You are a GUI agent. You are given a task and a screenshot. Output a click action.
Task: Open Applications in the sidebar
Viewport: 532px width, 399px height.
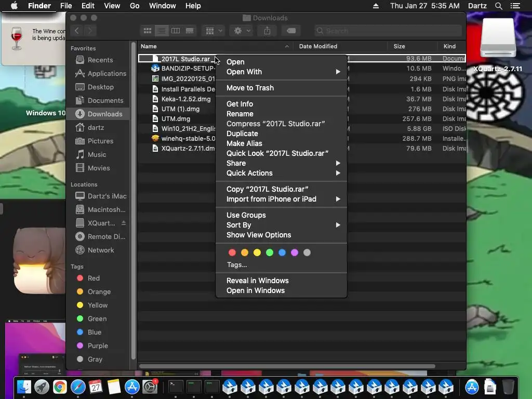pos(98,74)
